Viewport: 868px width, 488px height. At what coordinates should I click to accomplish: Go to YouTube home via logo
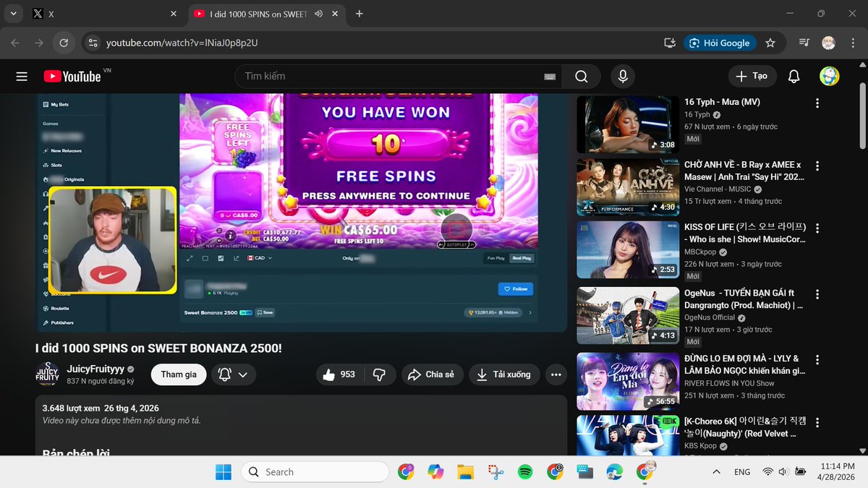click(x=72, y=76)
